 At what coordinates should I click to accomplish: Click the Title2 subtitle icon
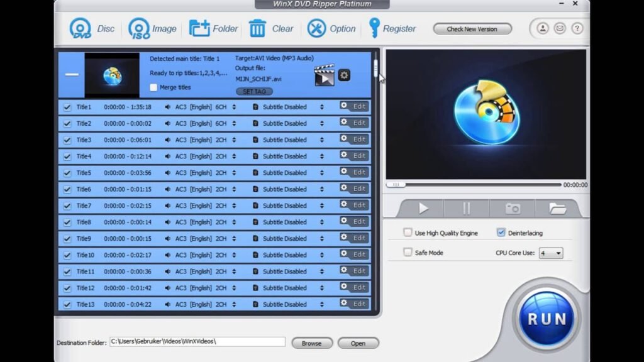pyautogui.click(x=255, y=123)
